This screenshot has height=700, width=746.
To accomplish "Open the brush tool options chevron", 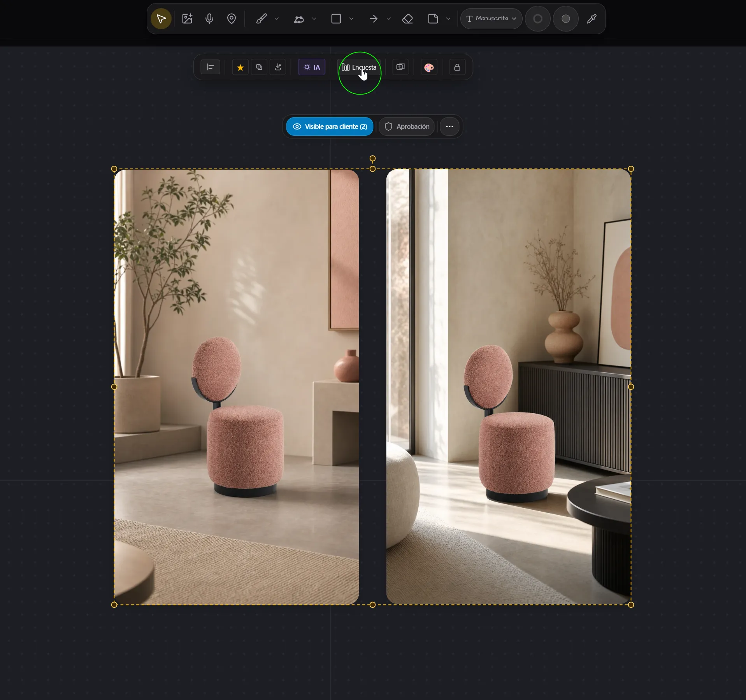I will coord(277,19).
